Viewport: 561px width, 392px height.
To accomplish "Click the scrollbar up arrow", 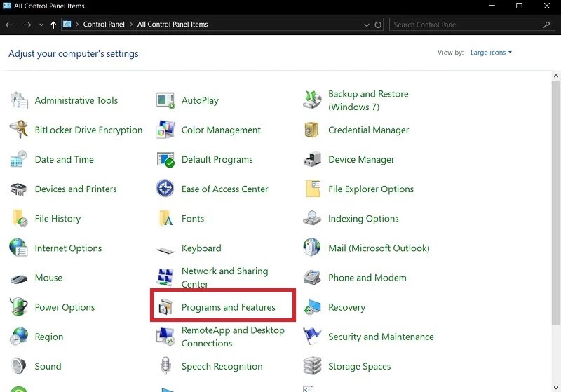I will pyautogui.click(x=555, y=76).
